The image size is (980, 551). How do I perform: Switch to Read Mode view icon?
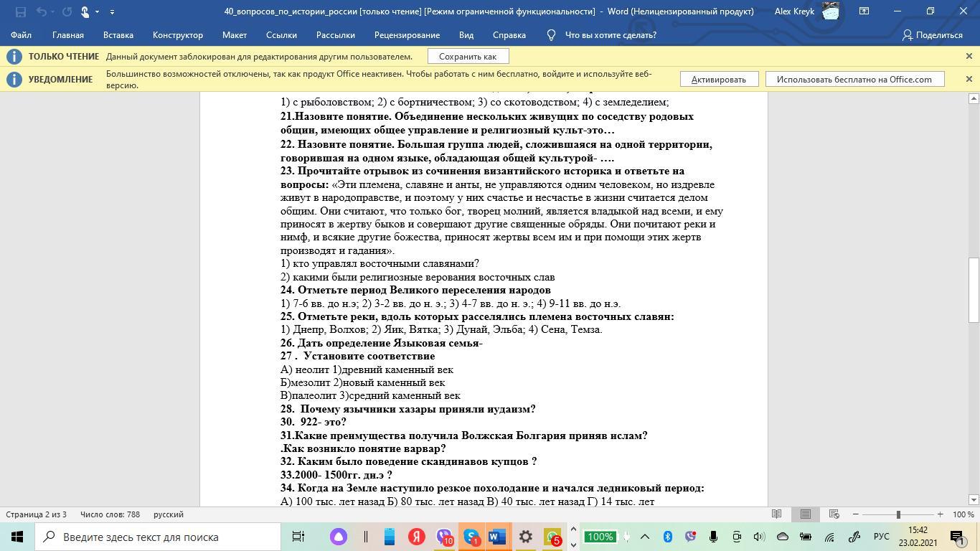[776, 514]
